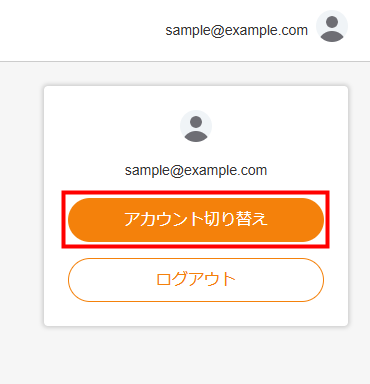
Task: Click the ログアウト button
Action: 196,280
